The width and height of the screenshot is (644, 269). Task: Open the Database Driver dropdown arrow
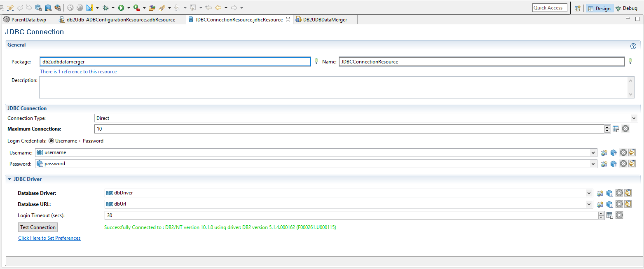[589, 193]
